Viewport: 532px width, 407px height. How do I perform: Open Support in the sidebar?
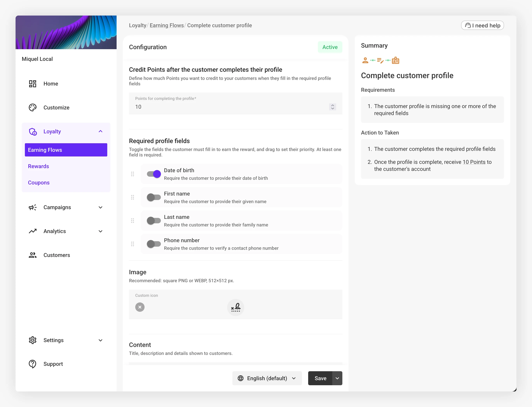click(66, 364)
